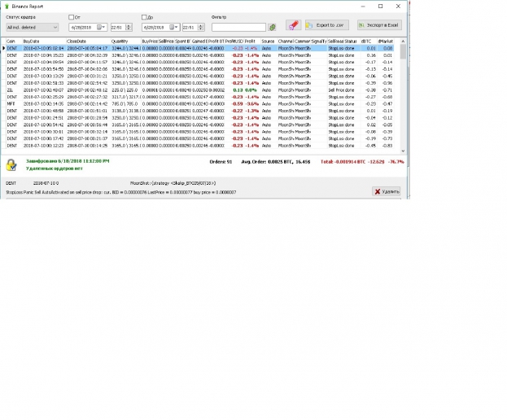Click the Export to .csv button

(327, 25)
